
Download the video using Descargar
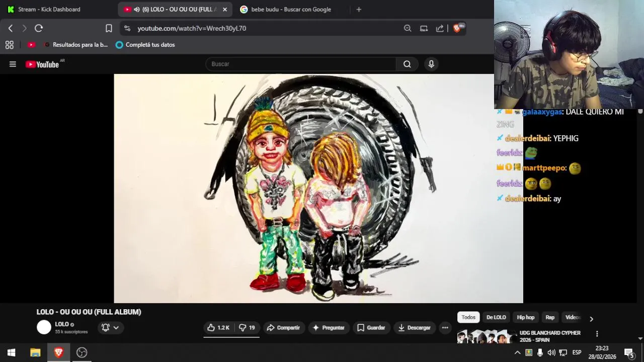pos(415,327)
